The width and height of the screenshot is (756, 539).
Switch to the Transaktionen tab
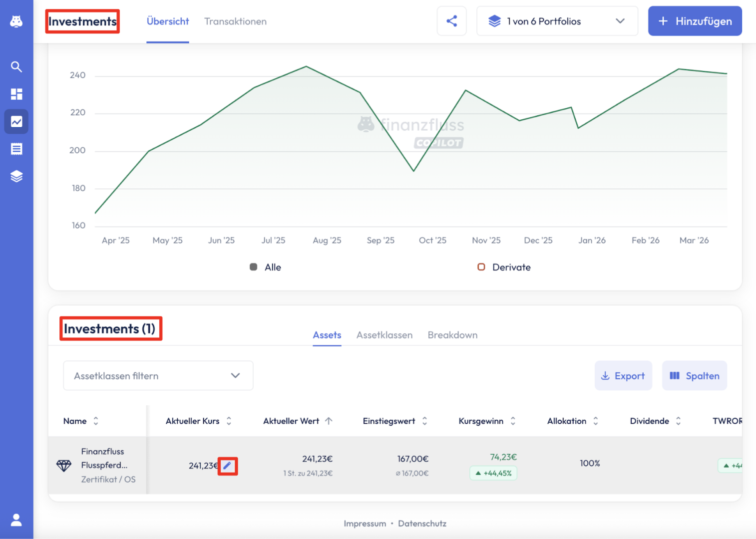click(x=235, y=21)
